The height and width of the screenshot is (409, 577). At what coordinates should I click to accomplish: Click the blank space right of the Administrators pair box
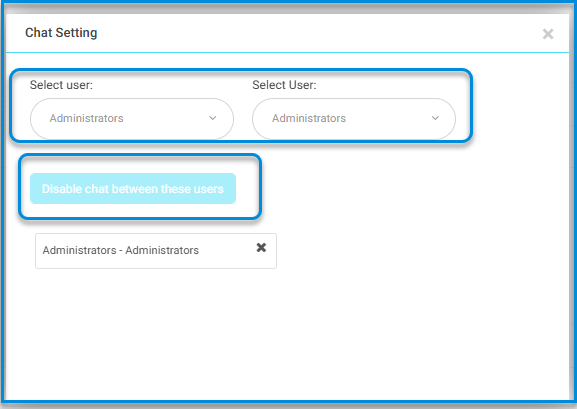420,251
